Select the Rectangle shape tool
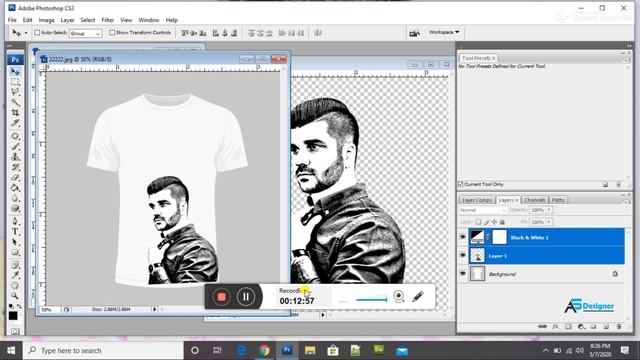This screenshot has width=640, height=360. [x=15, y=252]
